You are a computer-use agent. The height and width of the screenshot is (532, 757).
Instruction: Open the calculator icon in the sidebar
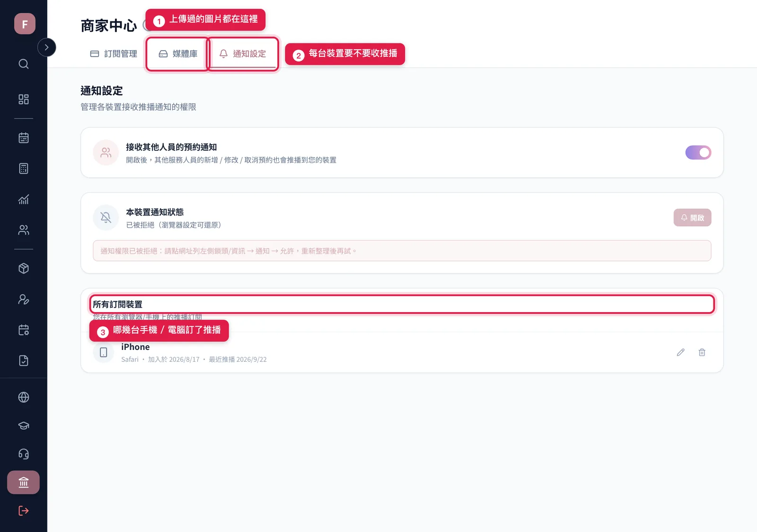pos(24,168)
